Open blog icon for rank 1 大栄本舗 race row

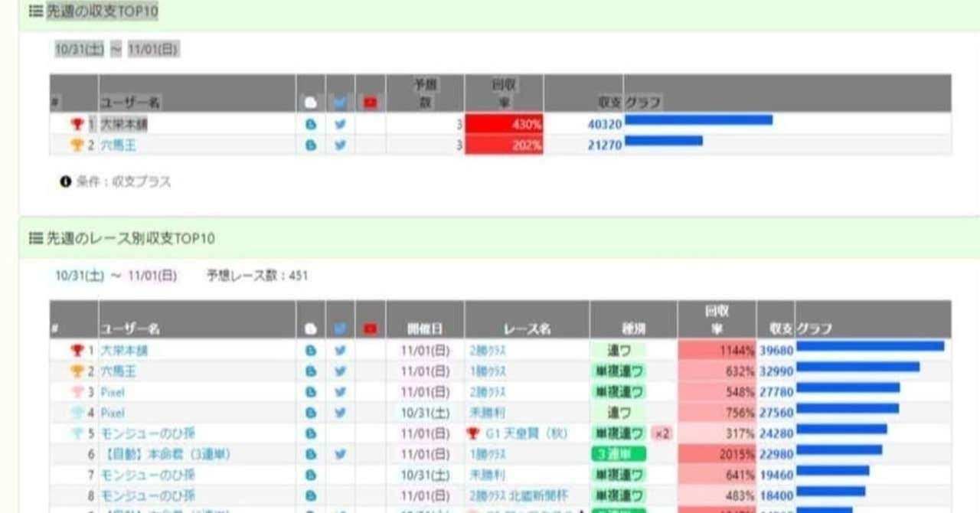coord(311,350)
